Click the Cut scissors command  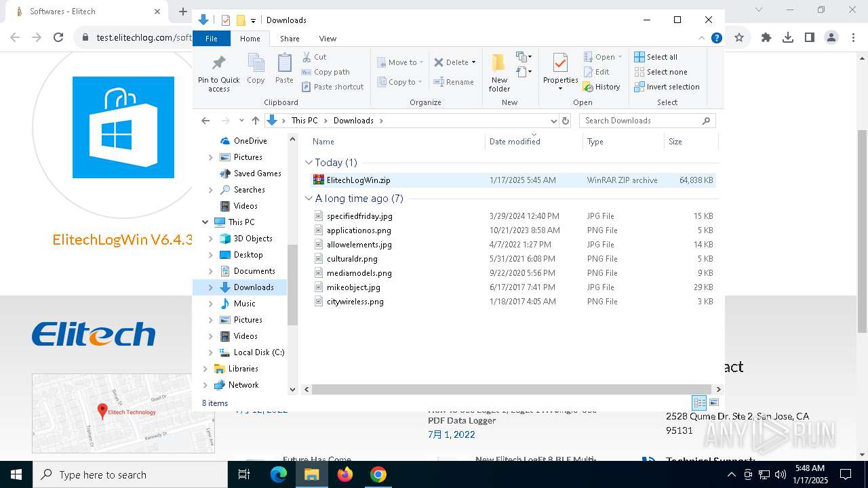pyautogui.click(x=314, y=57)
